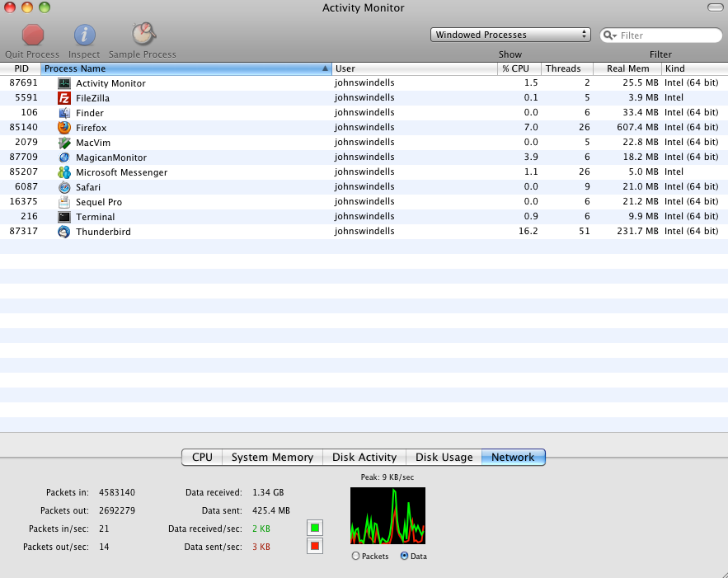Sort by the Kind column header
Viewport: 728px width, 578px height.
[x=694, y=68]
